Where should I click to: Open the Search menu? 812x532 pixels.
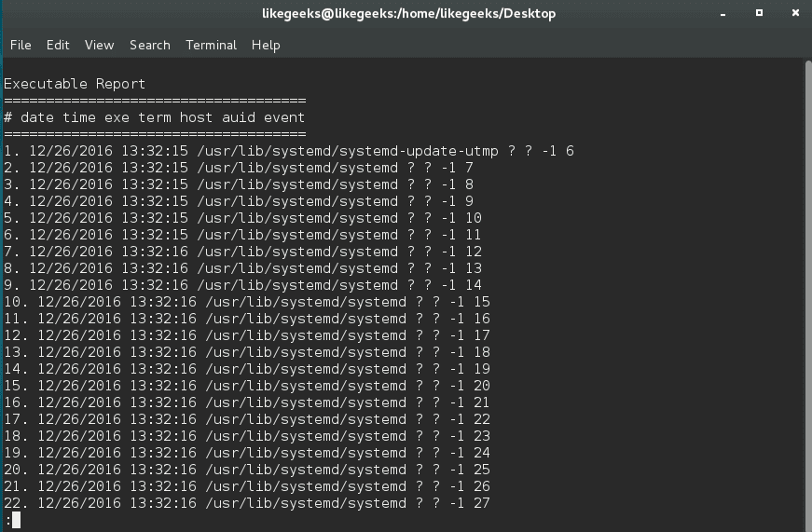[150, 45]
